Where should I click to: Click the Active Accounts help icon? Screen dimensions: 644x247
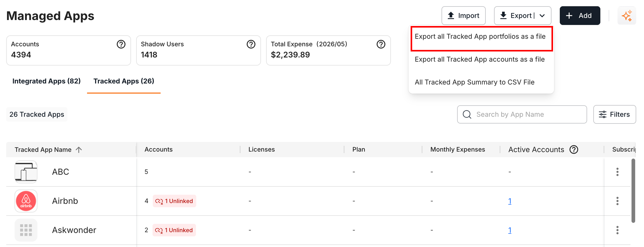(x=574, y=149)
